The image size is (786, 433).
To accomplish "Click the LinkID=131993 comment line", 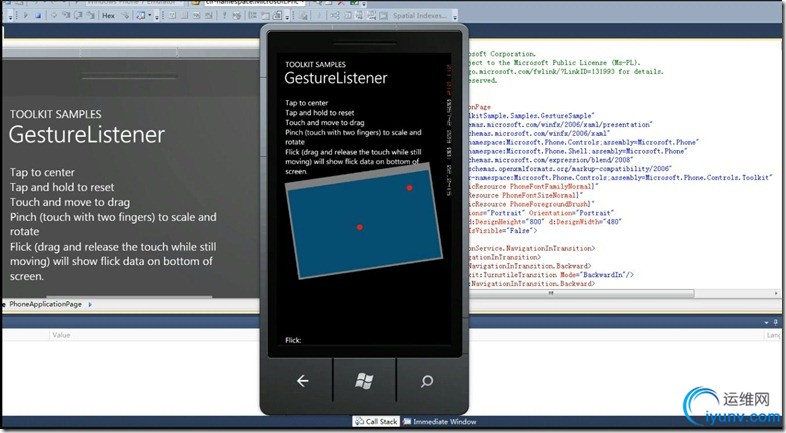I will (566, 72).
